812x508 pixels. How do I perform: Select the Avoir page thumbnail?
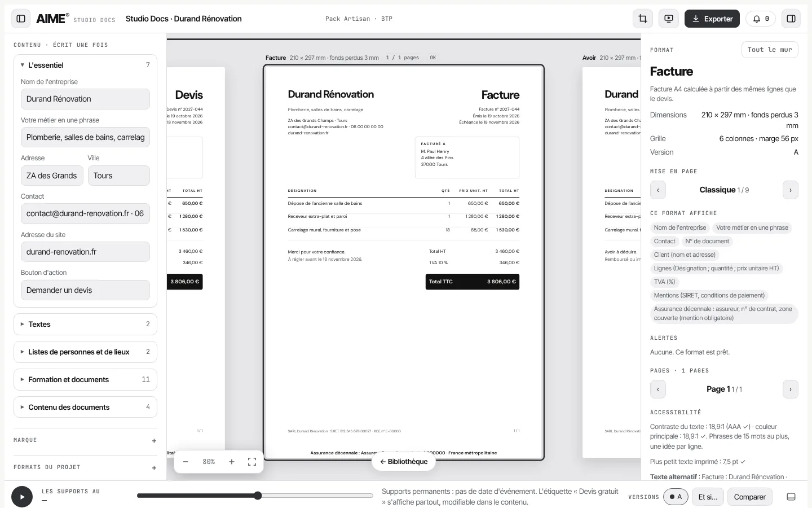(611, 262)
